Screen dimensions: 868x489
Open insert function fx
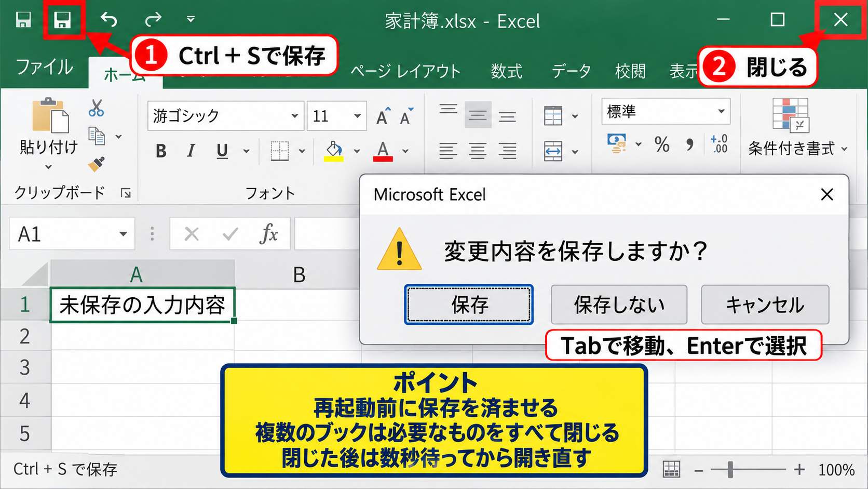point(268,234)
